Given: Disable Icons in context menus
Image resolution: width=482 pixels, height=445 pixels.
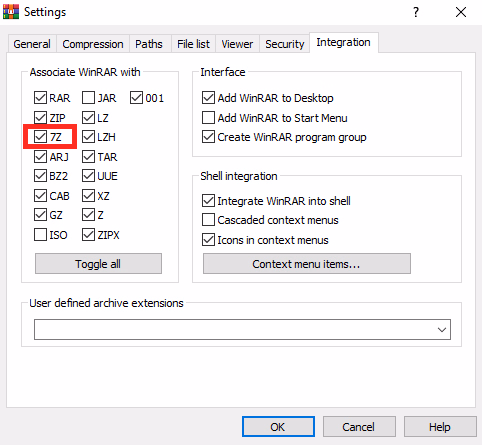Looking at the screenshot, I should (208, 240).
